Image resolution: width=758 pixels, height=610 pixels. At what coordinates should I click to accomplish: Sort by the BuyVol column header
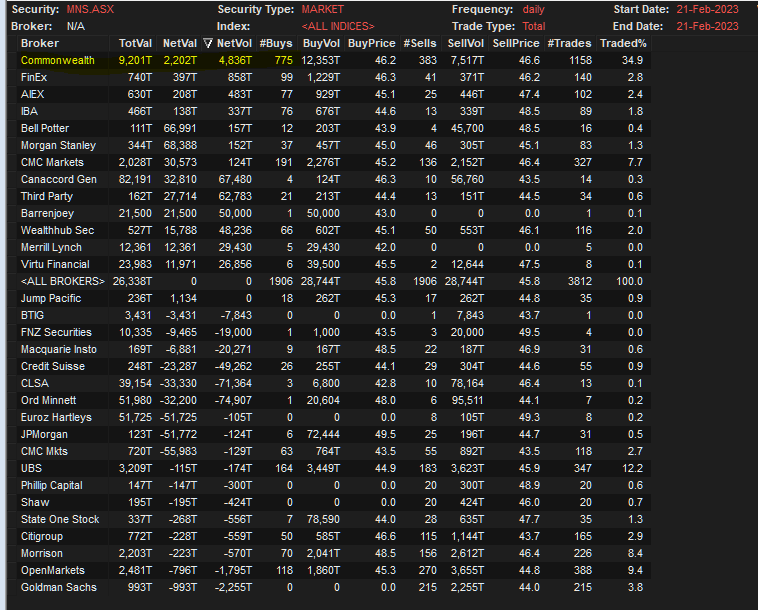tap(320, 44)
